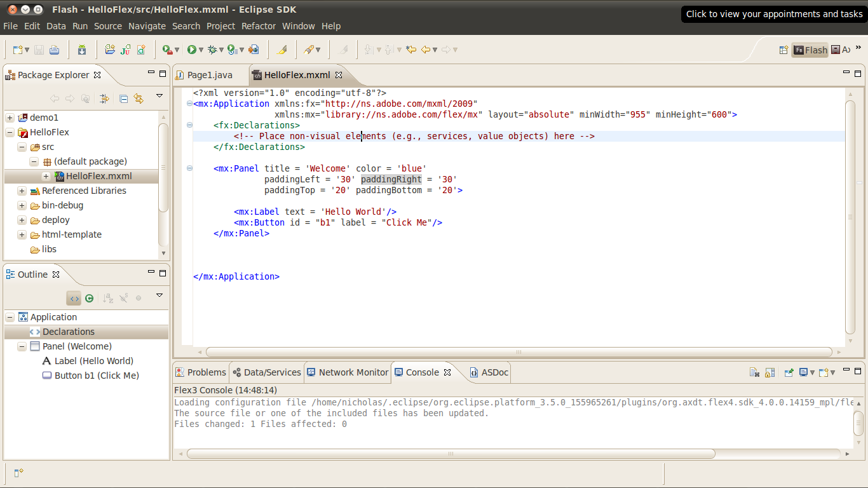Click the Run Last Tool icon
Screen dimensions: 868x488
click(x=232, y=50)
